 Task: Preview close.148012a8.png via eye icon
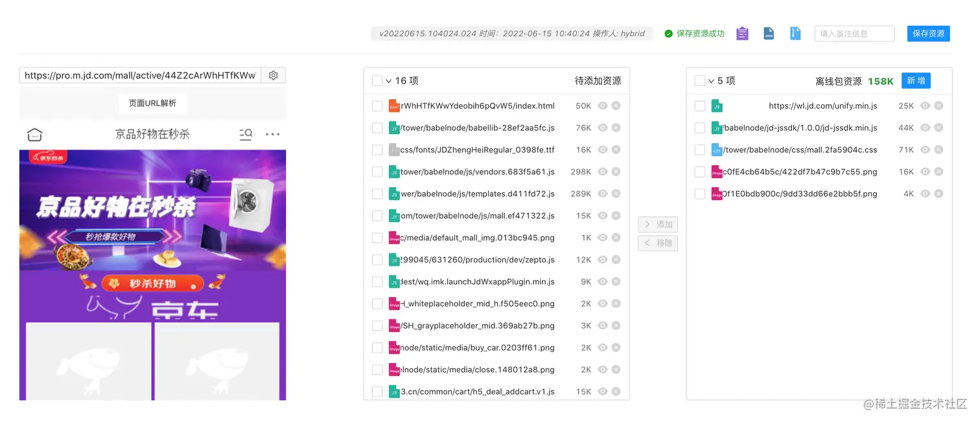603,370
